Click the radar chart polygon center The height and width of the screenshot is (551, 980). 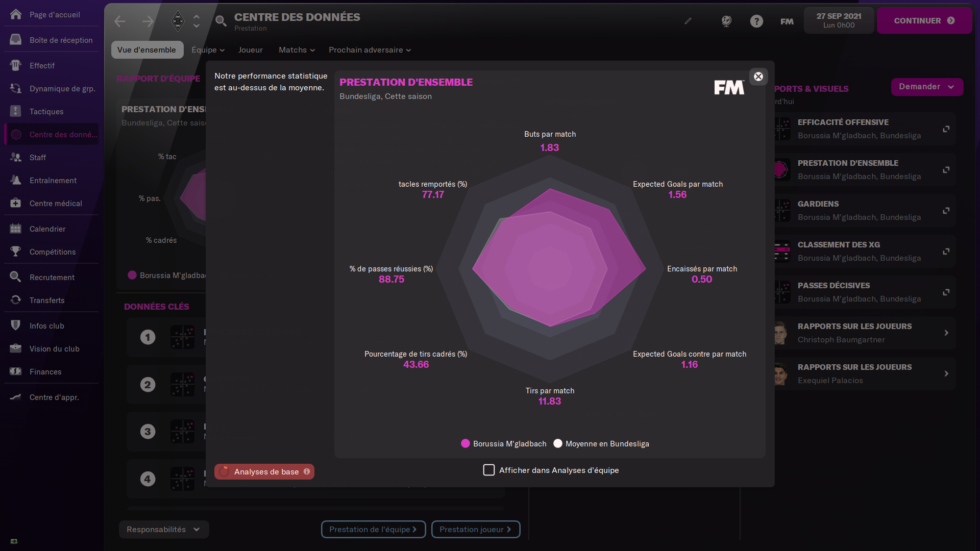pos(550,269)
